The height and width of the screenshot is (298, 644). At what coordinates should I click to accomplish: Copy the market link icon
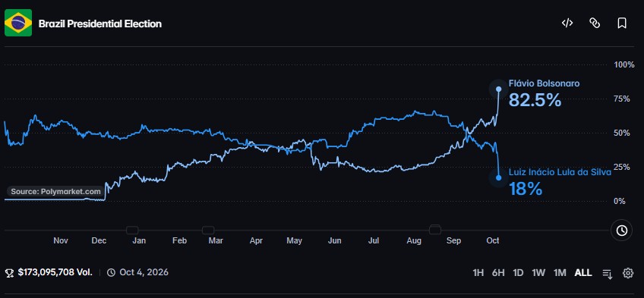595,24
